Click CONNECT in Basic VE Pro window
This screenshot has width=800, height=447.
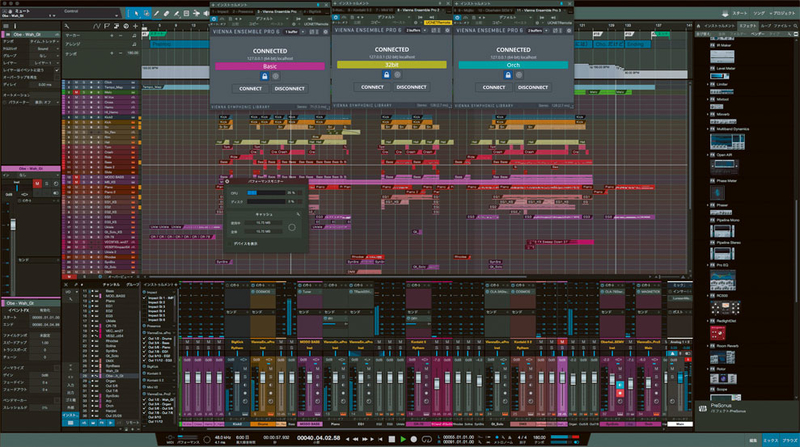point(251,88)
